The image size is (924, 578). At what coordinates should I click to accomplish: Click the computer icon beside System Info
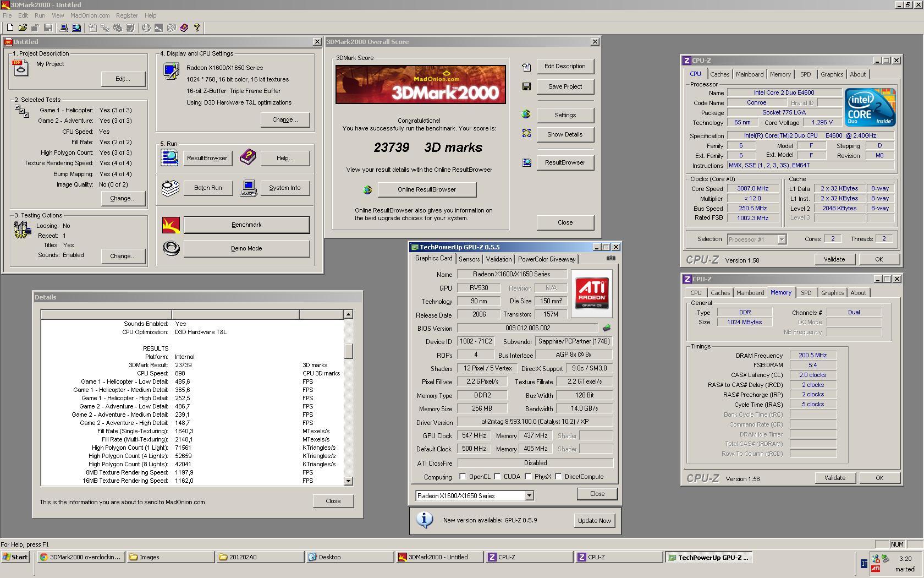coord(249,188)
